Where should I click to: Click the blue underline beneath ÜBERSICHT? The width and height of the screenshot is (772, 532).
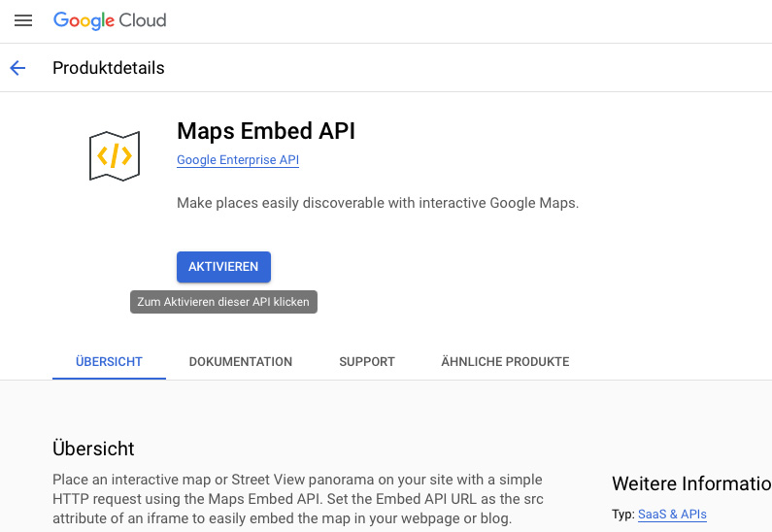pos(109,379)
